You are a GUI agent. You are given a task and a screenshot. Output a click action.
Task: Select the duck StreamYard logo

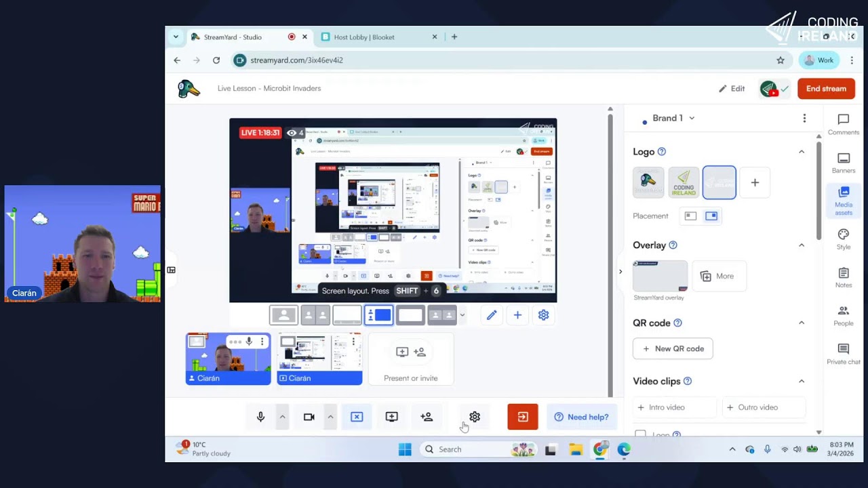pyautogui.click(x=648, y=182)
